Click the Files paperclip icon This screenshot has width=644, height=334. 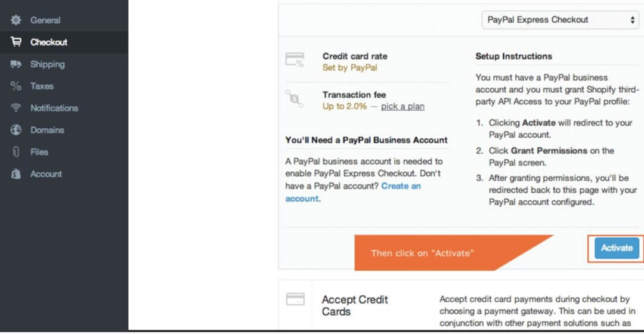(16, 152)
